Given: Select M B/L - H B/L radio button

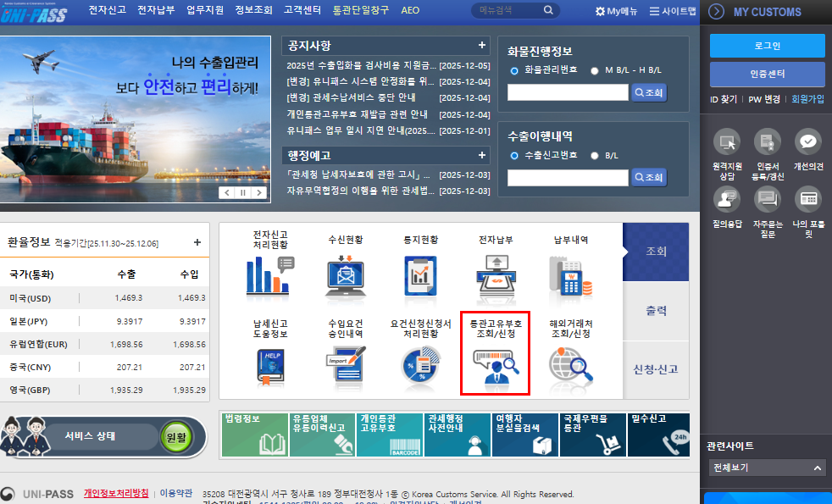Looking at the screenshot, I should click(594, 70).
